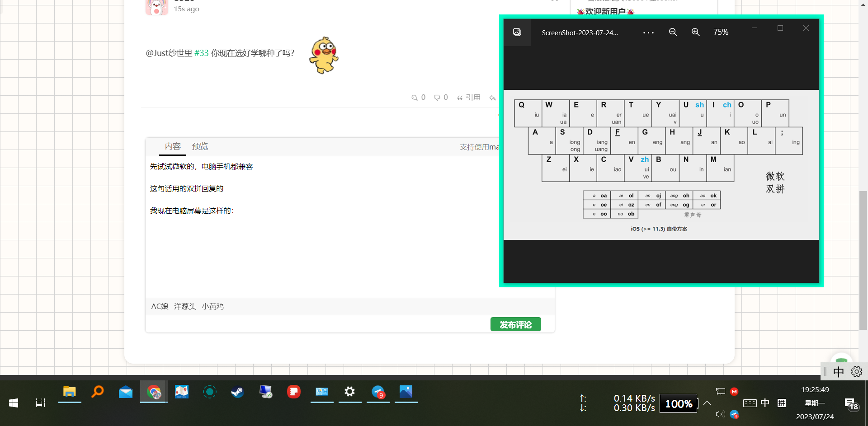Open the three-dots more menu in image viewer
Image resolution: width=868 pixels, height=426 pixels.
point(648,33)
